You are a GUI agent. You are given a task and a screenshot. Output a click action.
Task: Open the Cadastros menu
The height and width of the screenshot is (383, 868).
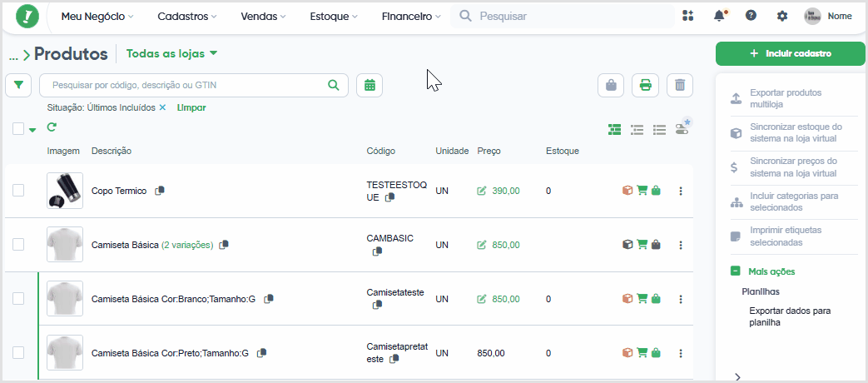click(x=187, y=17)
